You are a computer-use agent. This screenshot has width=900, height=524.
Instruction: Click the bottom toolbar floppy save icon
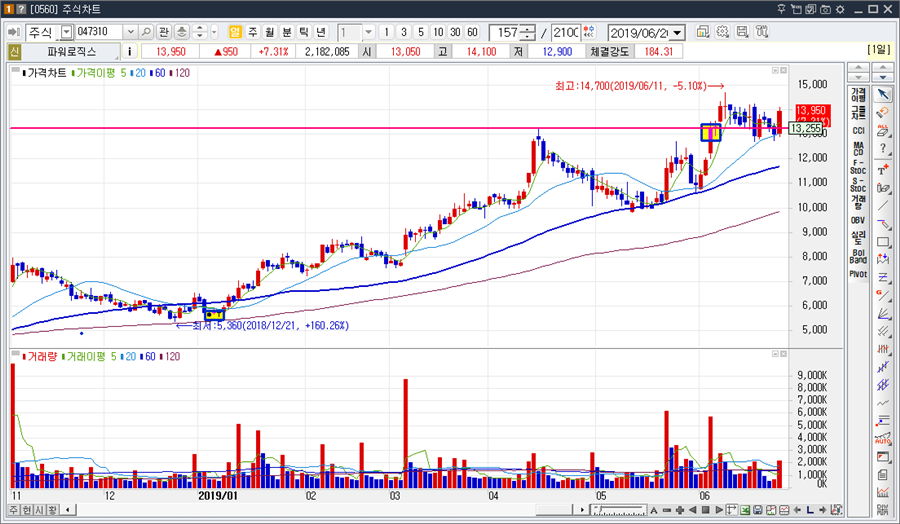point(758,510)
